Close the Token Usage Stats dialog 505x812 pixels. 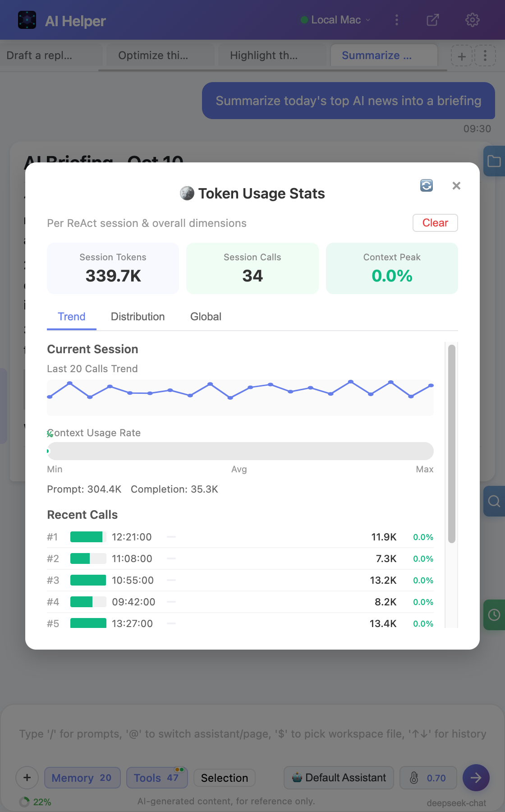pos(456,186)
